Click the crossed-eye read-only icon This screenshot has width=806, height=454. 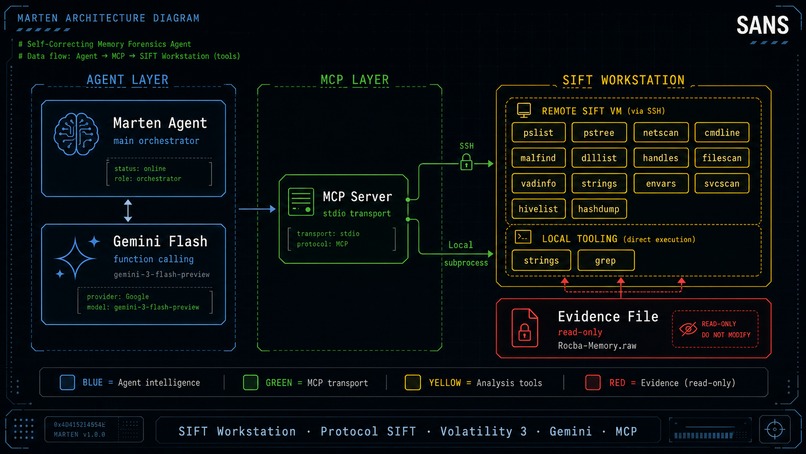coord(688,328)
